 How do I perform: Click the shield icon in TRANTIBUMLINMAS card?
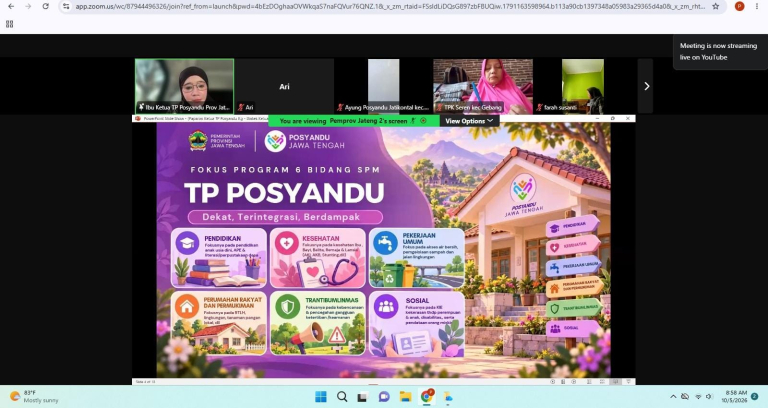pyautogui.click(x=288, y=307)
